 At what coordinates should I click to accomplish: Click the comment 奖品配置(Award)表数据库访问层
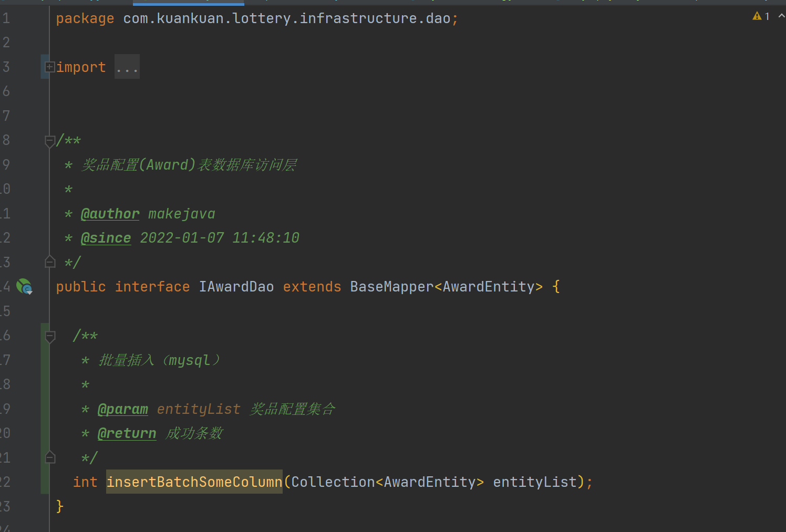[189, 165]
